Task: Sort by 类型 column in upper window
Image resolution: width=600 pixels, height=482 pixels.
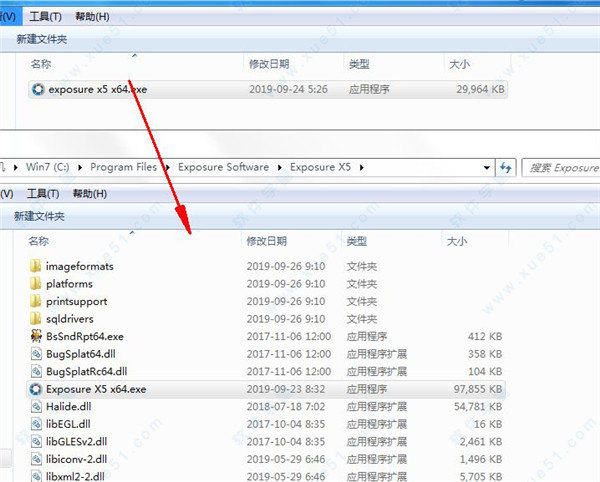Action: click(x=359, y=64)
